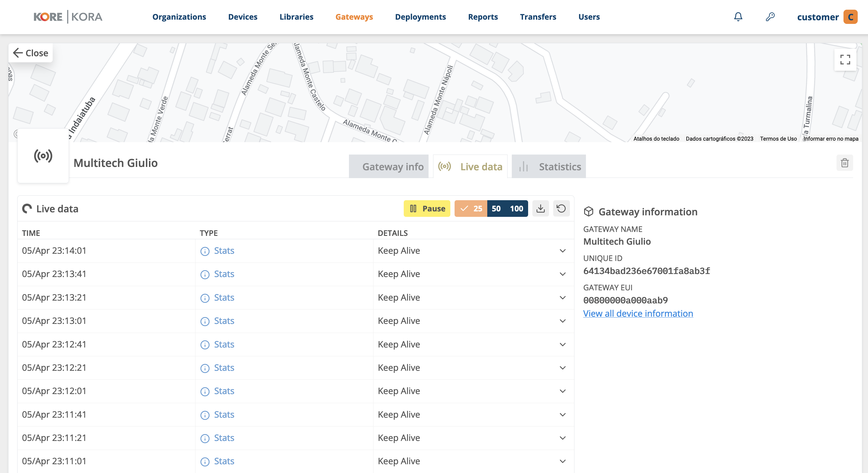Toggle map fullscreen view
This screenshot has height=473, width=868.
[x=845, y=60]
